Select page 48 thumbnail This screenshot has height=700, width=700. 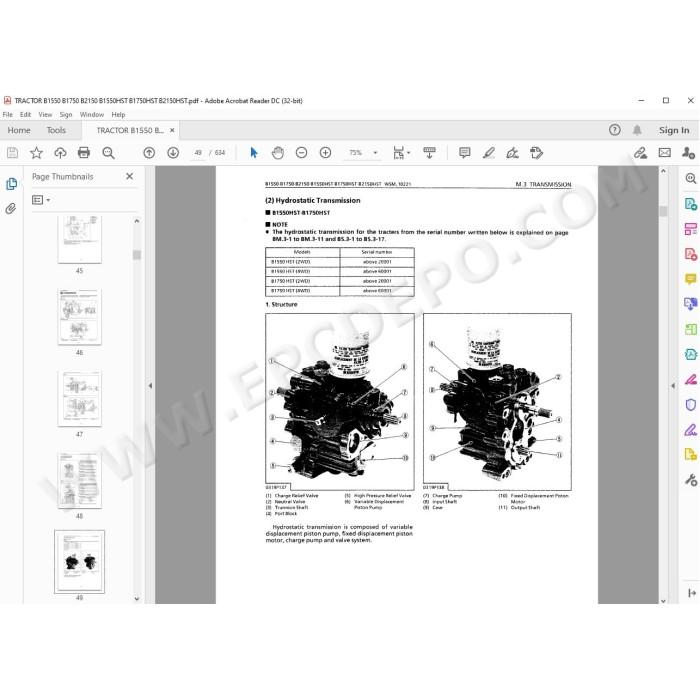[79, 480]
